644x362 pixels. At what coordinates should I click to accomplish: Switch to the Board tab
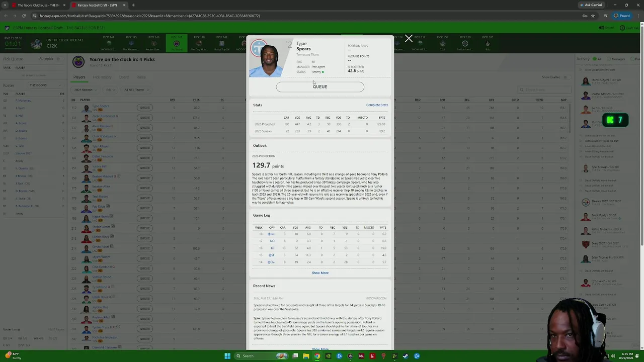tap(124, 77)
